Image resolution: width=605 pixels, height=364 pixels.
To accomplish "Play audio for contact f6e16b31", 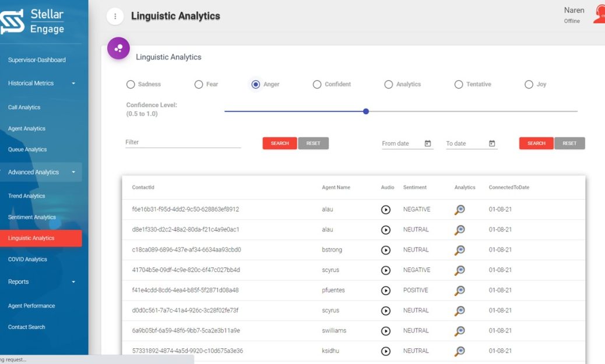I will point(385,210).
